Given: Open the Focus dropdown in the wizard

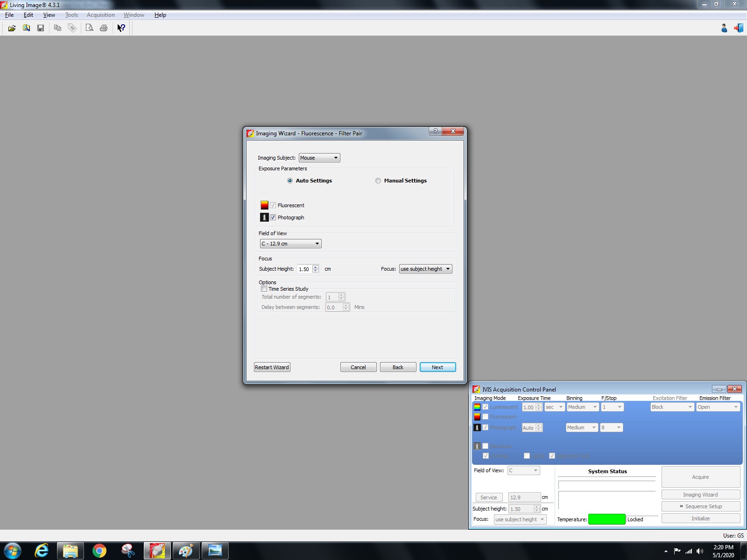Looking at the screenshot, I should (x=425, y=269).
